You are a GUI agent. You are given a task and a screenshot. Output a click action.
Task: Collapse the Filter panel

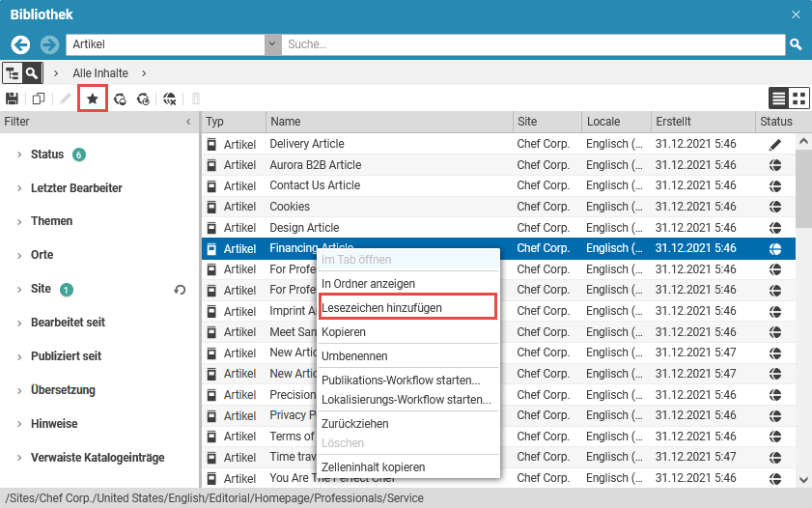(188, 122)
